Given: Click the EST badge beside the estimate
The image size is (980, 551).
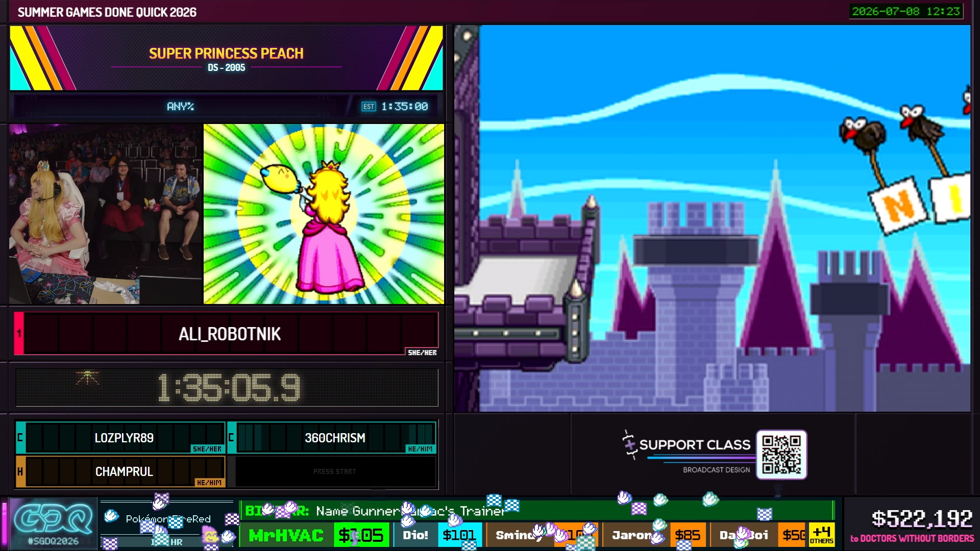Looking at the screenshot, I should (369, 107).
